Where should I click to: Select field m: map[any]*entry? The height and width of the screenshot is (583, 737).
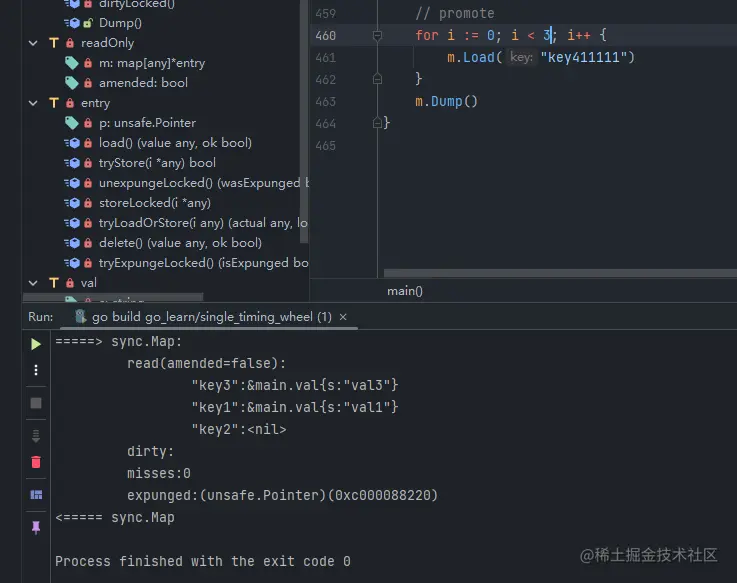[152, 63]
